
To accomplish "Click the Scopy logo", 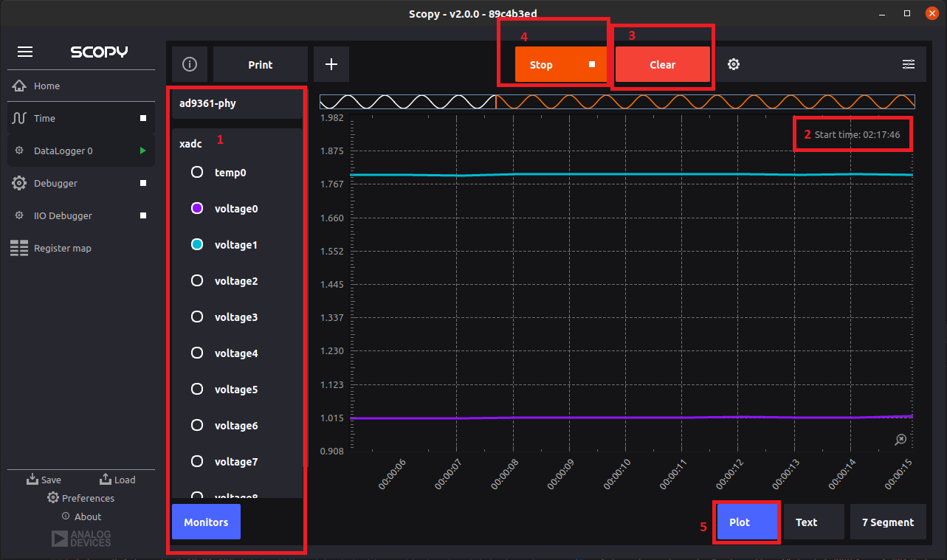I will 99,52.
